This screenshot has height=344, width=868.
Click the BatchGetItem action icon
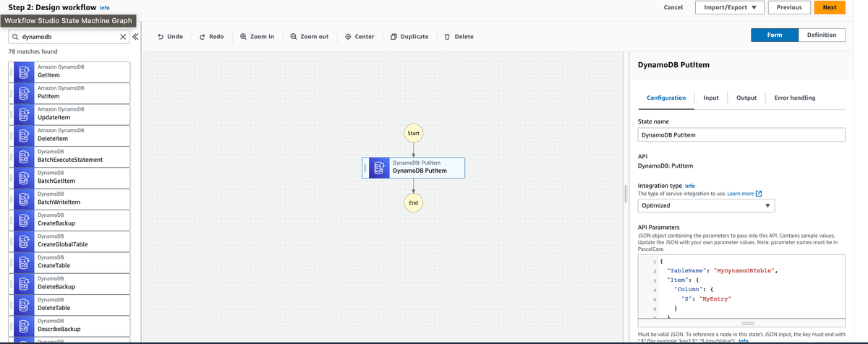pyautogui.click(x=23, y=178)
